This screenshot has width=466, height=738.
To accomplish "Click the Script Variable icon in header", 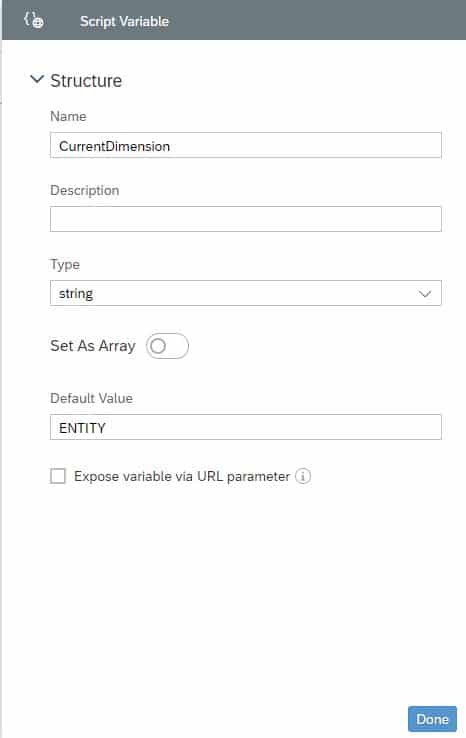I will (34, 20).
